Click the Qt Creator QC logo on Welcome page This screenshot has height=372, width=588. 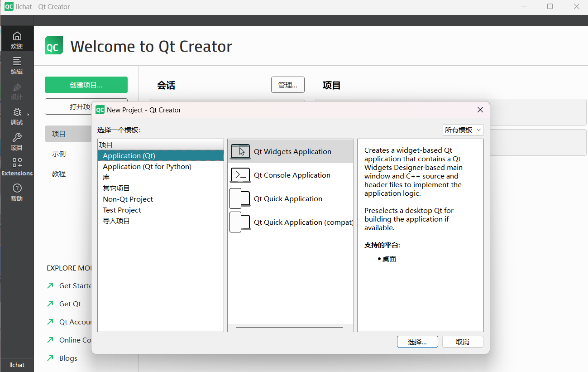point(54,46)
